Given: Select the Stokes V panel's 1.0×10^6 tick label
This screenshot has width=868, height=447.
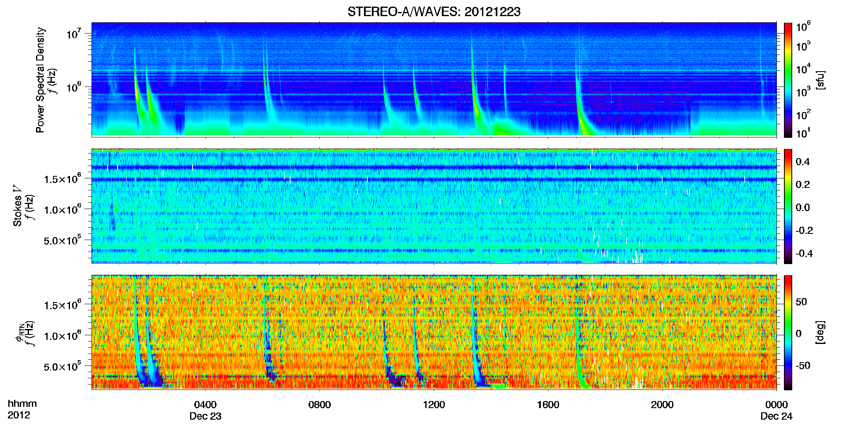Looking at the screenshot, I should pos(63,209).
